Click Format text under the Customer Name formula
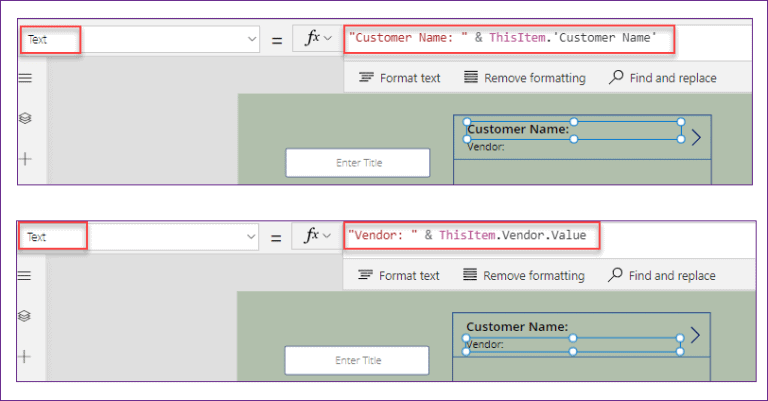Screen dimensions: 768x401 pos(400,78)
